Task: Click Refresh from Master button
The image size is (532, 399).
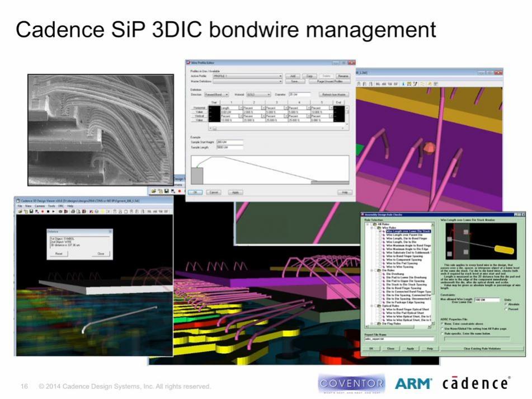Action: point(333,95)
